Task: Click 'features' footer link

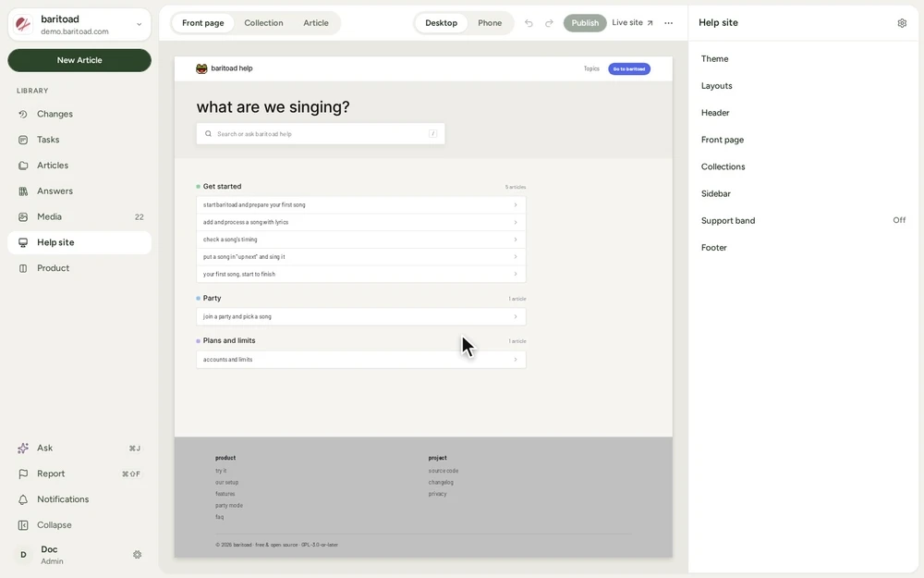Action: tap(225, 494)
